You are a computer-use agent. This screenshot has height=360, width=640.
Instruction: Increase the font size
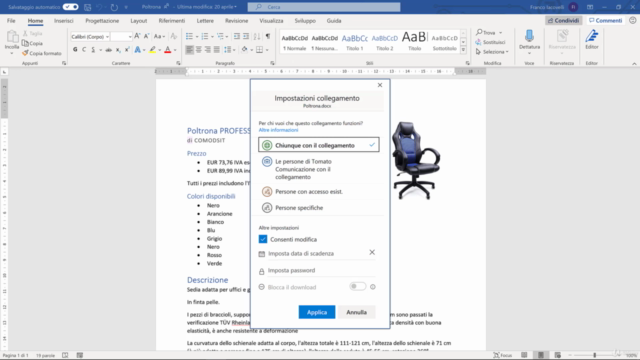coord(138,36)
